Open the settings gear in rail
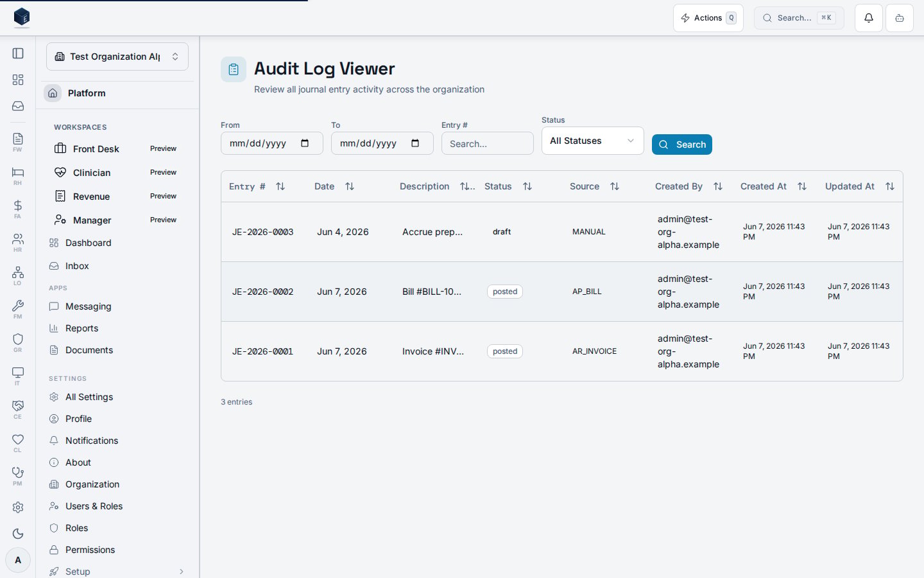This screenshot has height=578, width=924. click(18, 507)
